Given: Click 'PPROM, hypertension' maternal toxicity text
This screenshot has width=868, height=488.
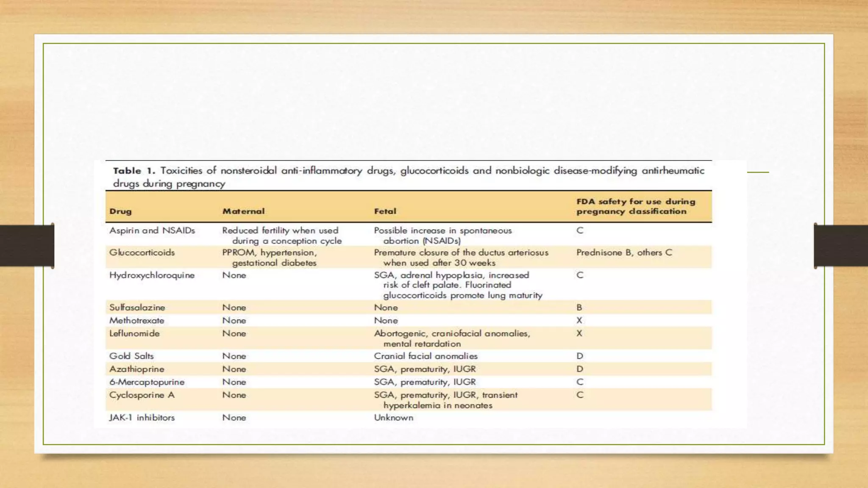Looking at the screenshot, I should tap(270, 252).
